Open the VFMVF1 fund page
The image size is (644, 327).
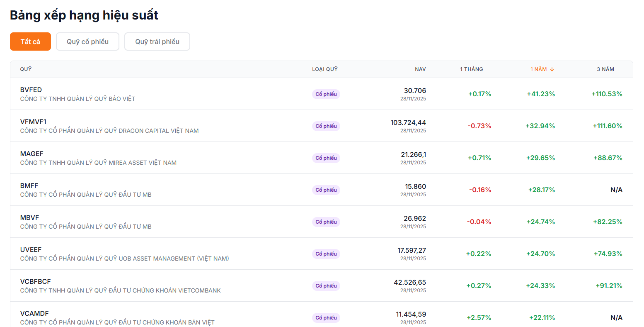pyautogui.click(x=34, y=122)
